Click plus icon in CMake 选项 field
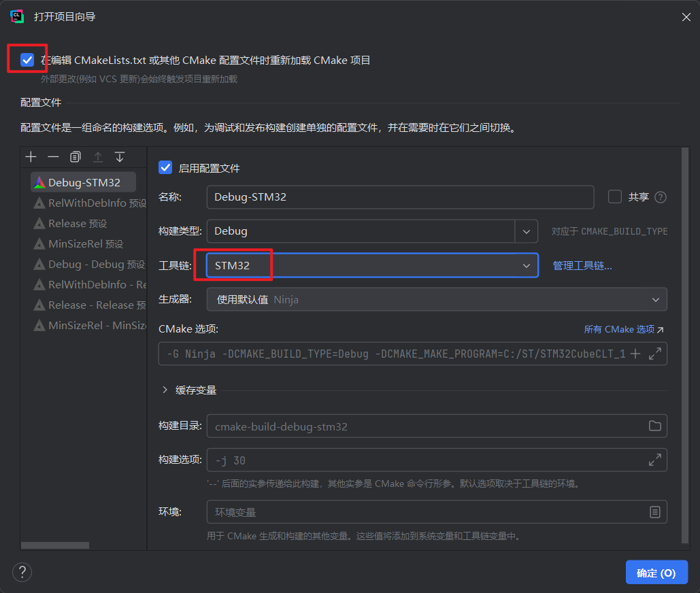The width and height of the screenshot is (700, 593). coord(635,354)
